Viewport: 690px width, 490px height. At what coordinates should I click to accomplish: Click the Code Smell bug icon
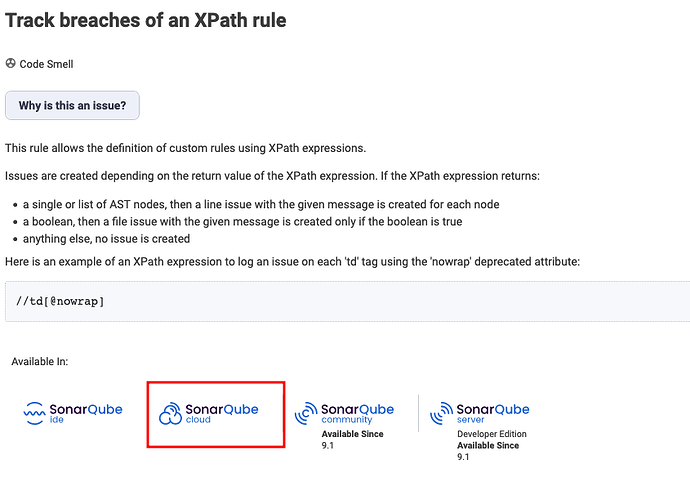click(10, 64)
